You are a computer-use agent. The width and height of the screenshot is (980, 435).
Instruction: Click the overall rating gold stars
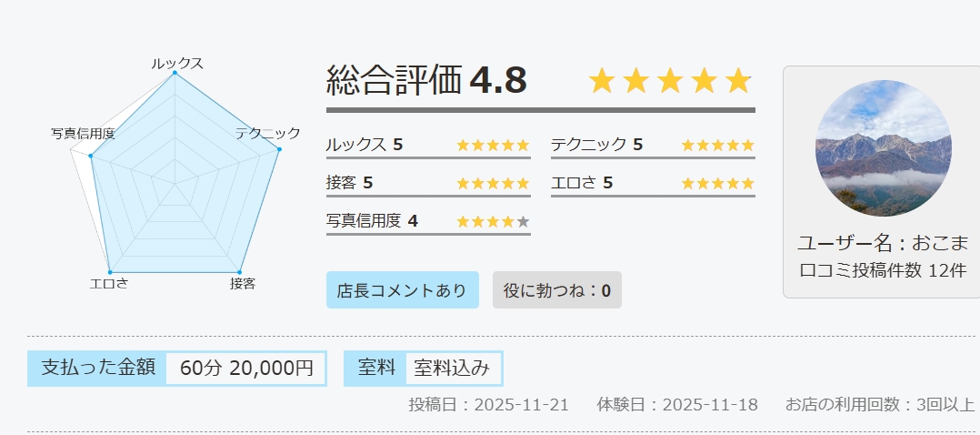(670, 81)
